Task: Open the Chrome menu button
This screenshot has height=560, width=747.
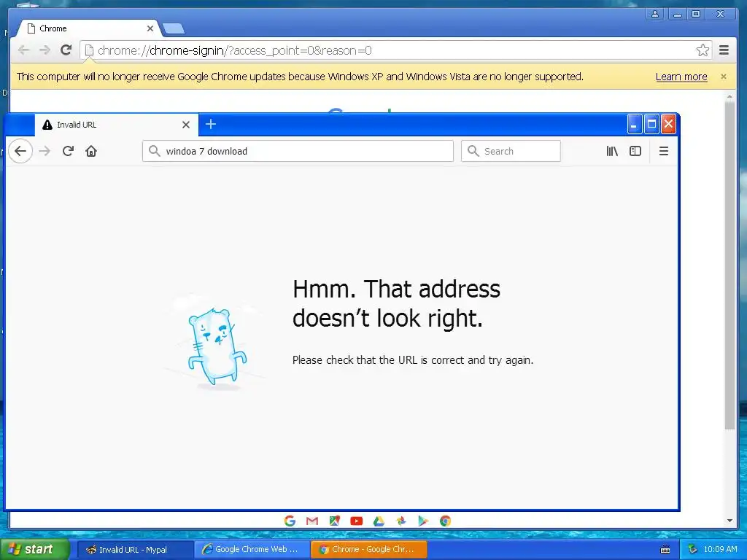Action: [x=724, y=50]
